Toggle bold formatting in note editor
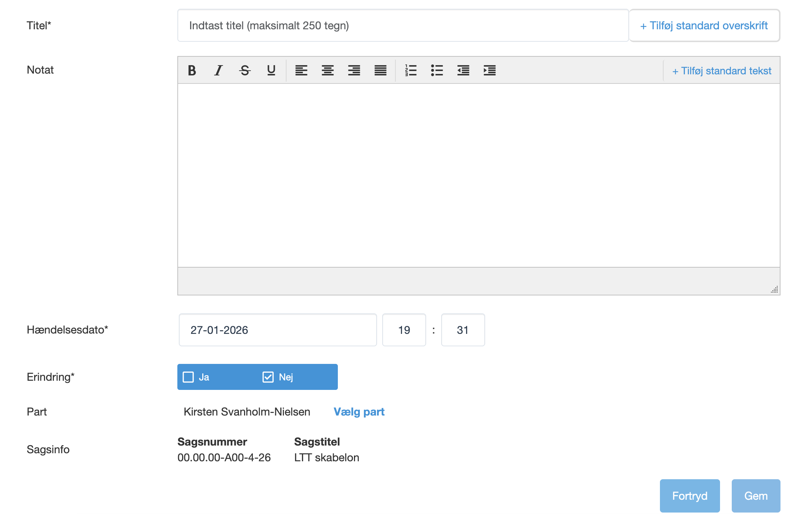 [x=192, y=70]
